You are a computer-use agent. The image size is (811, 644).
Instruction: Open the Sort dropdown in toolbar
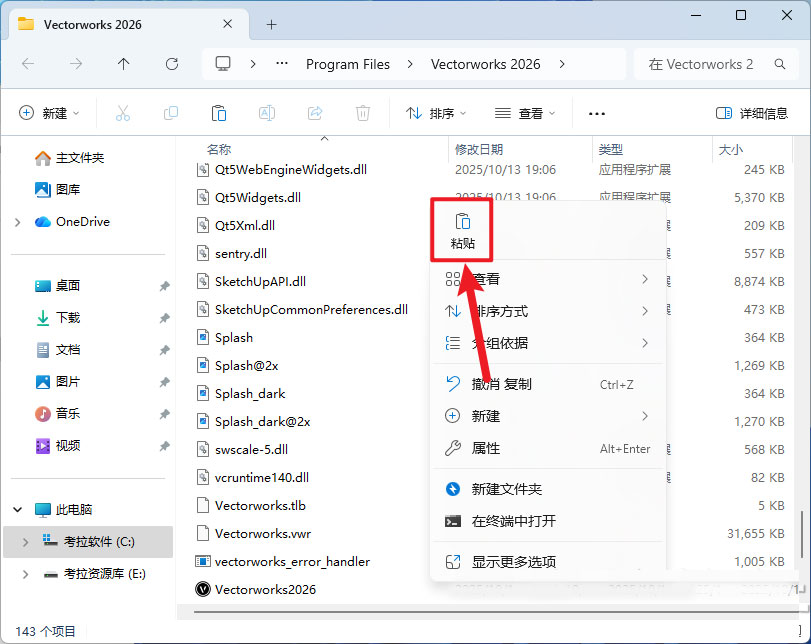[436, 113]
